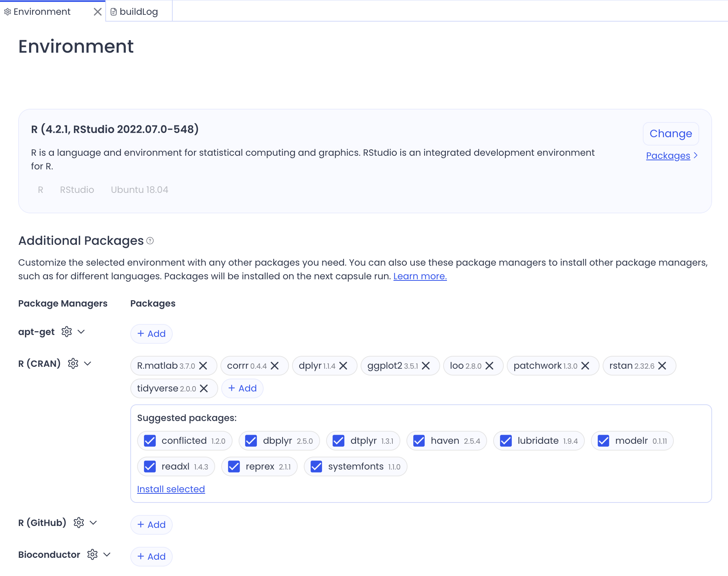728x576 pixels.
Task: Collapse the R (CRAN) chevron
Action: (x=88, y=363)
